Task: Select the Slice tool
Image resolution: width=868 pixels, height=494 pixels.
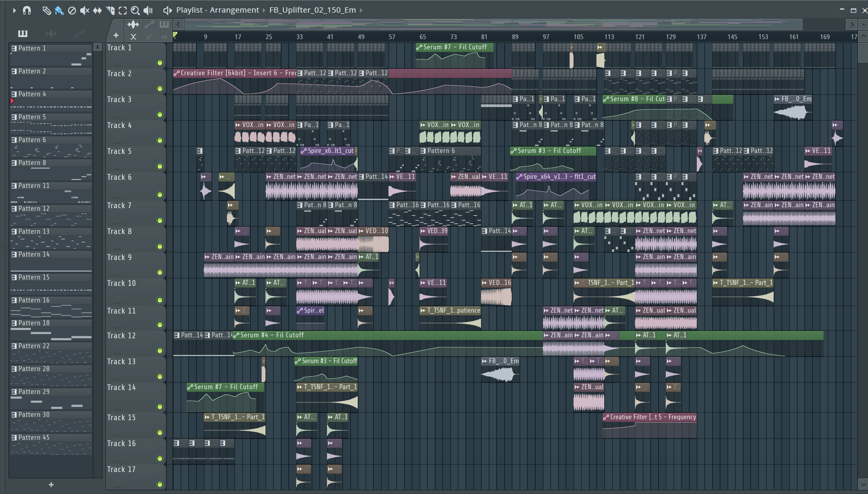Action: (110, 11)
